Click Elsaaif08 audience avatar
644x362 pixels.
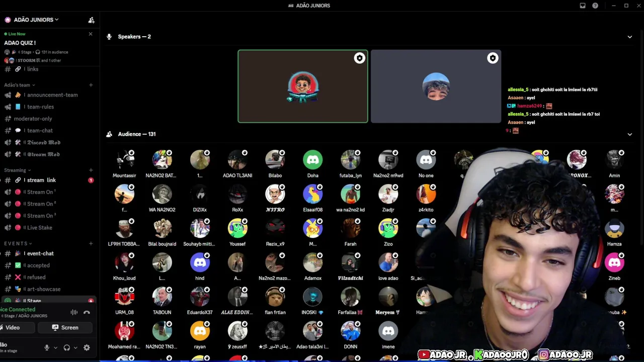point(313,194)
